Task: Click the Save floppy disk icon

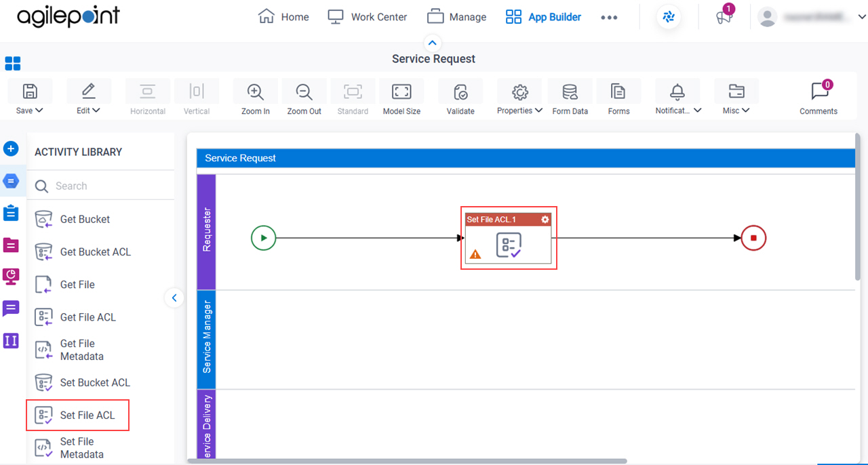Action: click(x=30, y=91)
